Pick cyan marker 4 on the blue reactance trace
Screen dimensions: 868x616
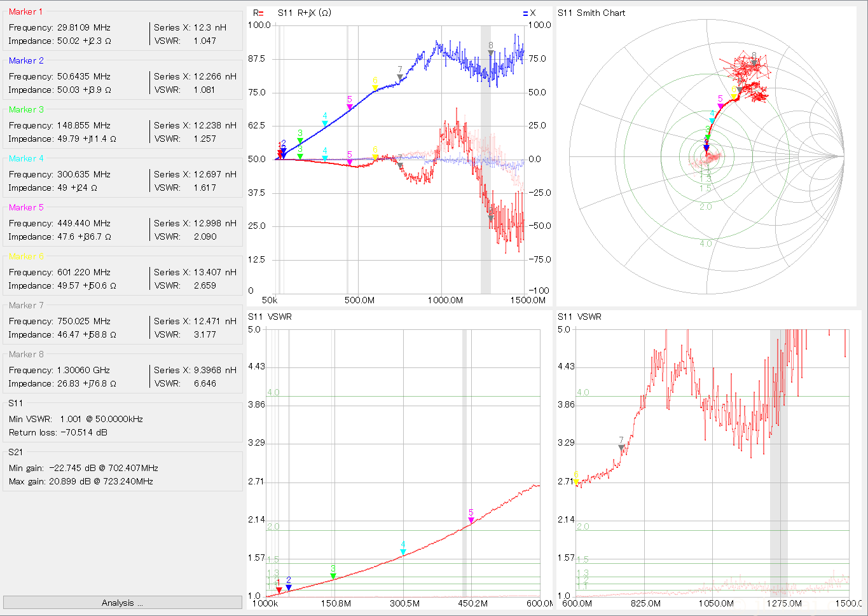tap(325, 123)
